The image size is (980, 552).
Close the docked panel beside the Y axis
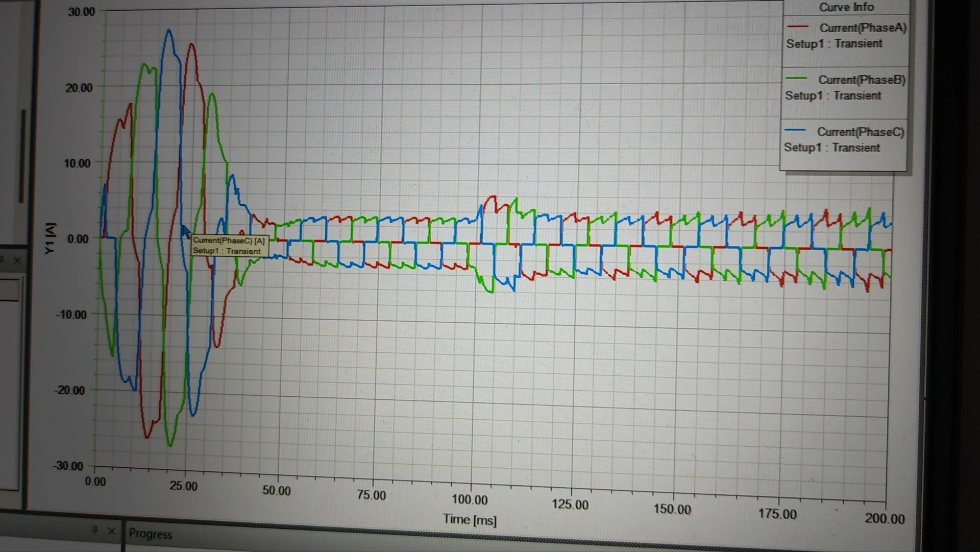(17, 260)
